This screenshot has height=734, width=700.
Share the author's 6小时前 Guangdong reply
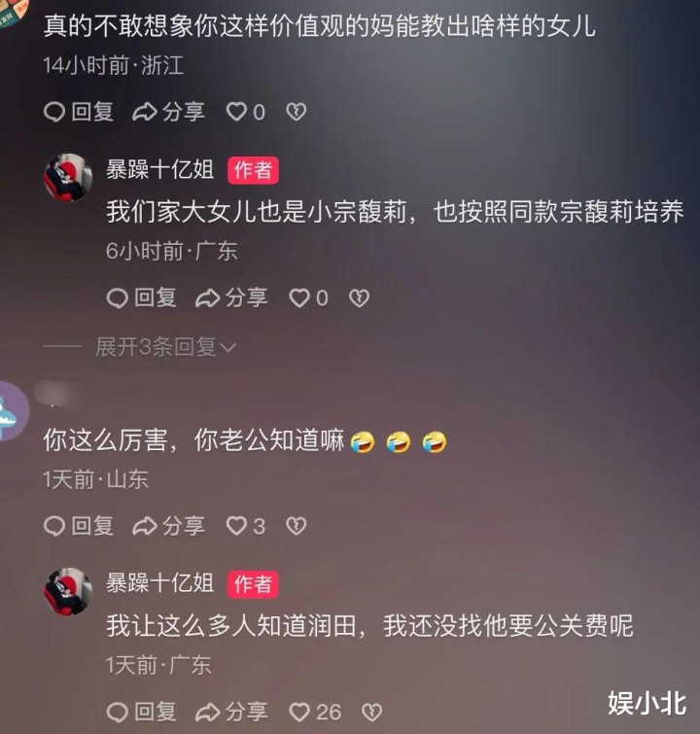point(231,298)
